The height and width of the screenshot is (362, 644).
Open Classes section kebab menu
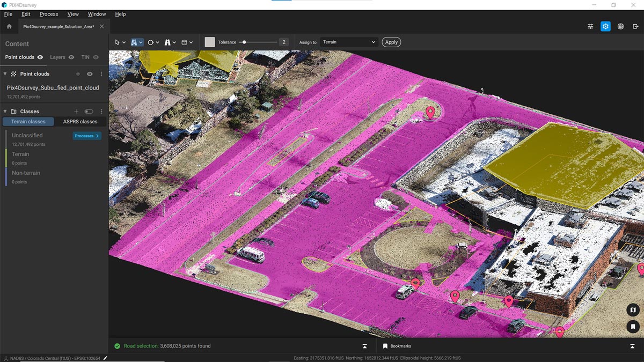[101, 112]
